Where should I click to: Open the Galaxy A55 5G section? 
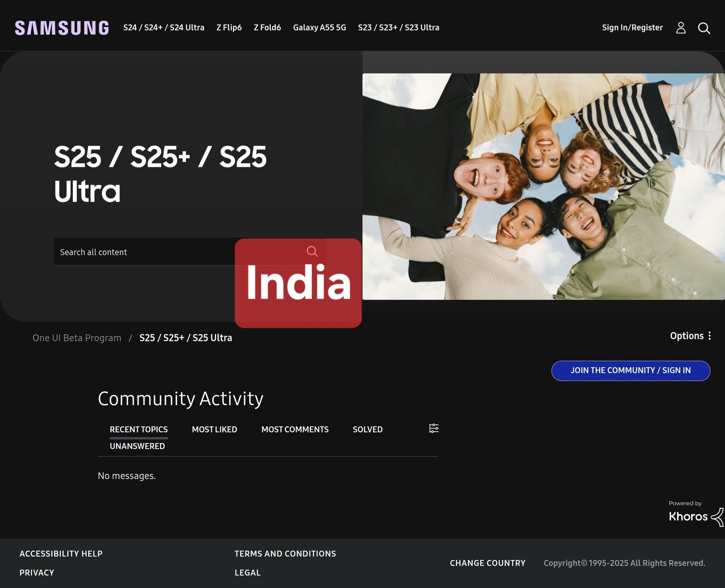click(319, 28)
